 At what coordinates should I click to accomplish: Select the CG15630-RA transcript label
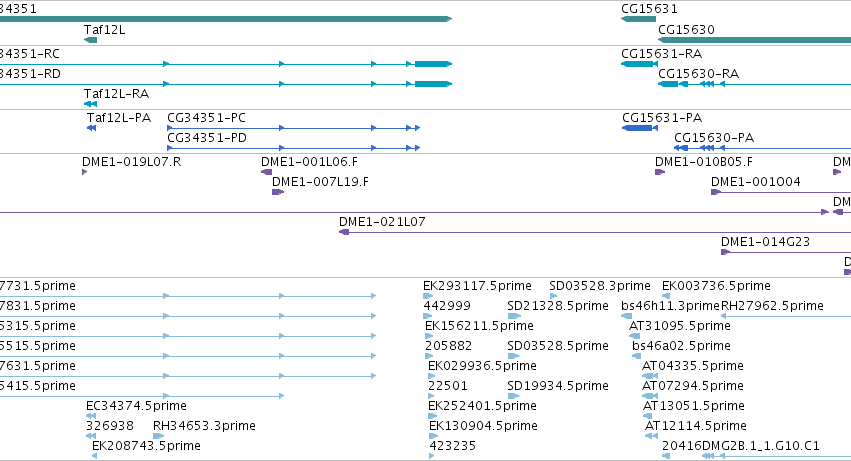coord(698,74)
